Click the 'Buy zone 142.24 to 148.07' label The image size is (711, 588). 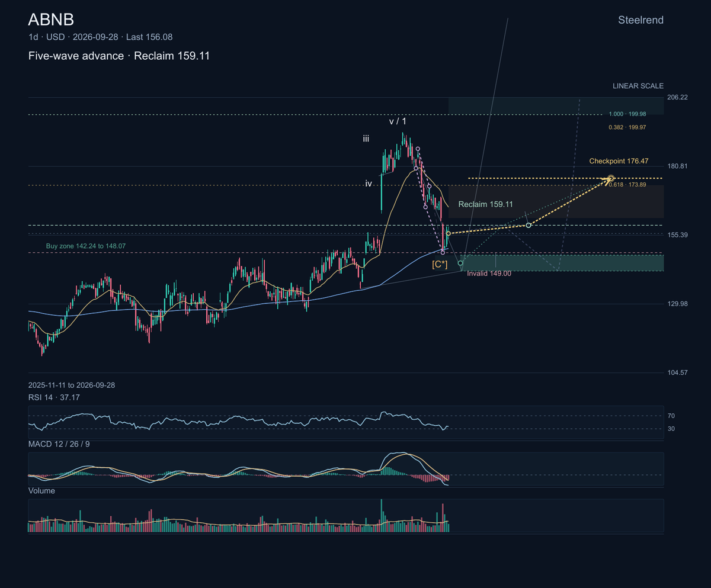coord(86,245)
